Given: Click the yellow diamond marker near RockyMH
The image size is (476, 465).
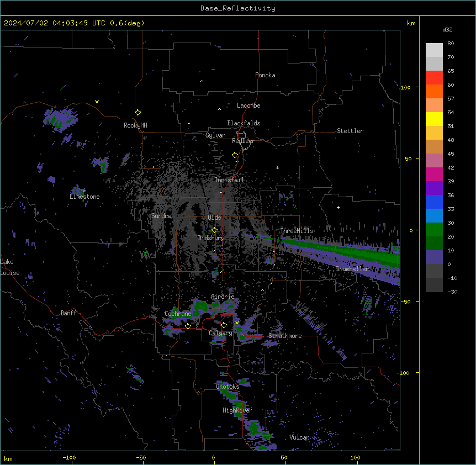Looking at the screenshot, I should tap(138, 113).
